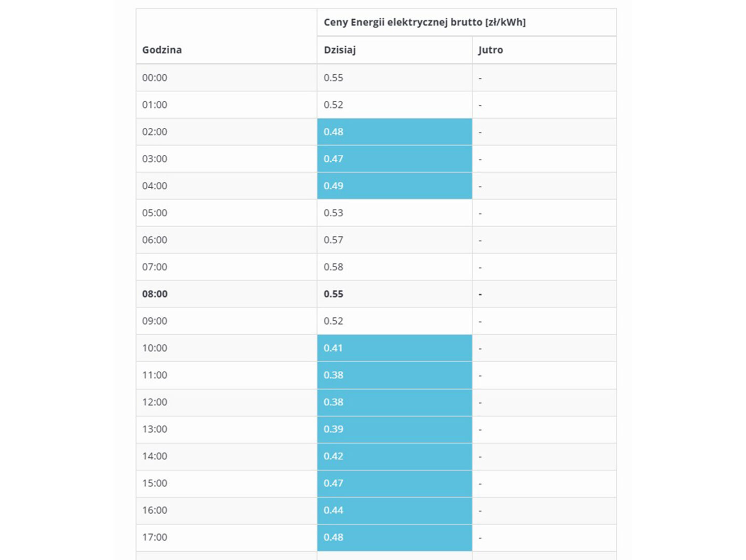Click the 11:00 hour cell

(x=155, y=375)
